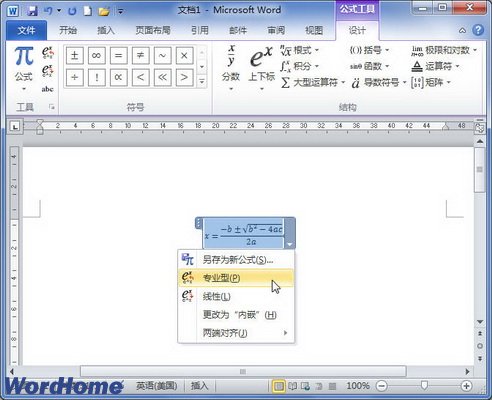Insert the factorial exclamation symbol

[97, 77]
